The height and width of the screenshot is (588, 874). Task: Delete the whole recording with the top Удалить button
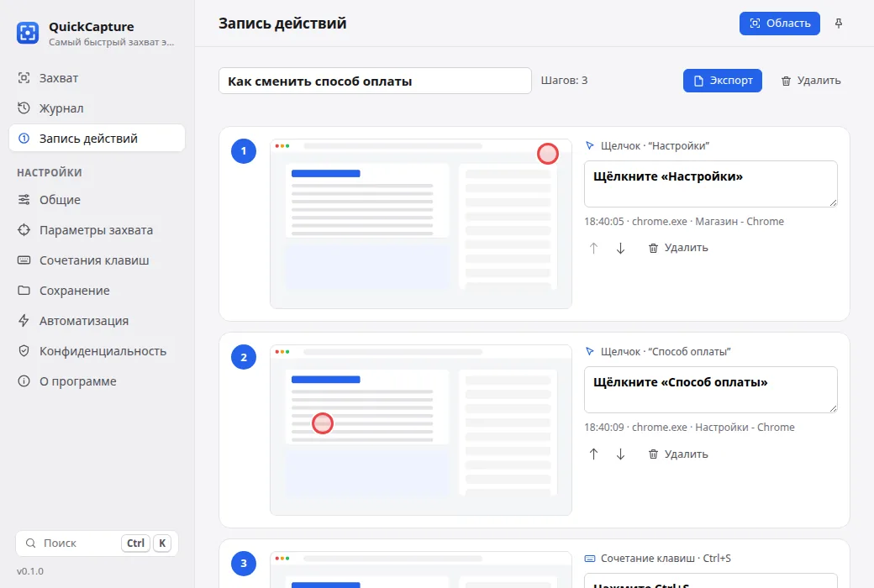click(810, 81)
